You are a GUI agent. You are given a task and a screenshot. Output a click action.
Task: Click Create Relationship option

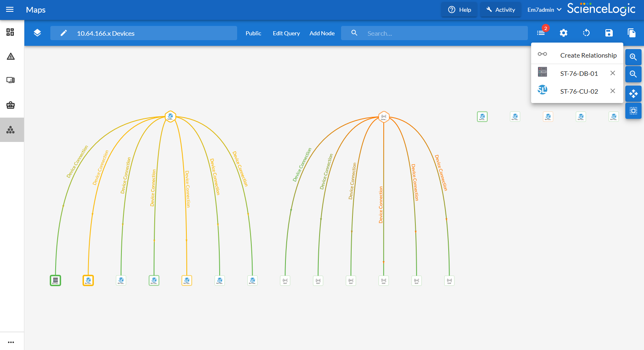[x=588, y=55]
